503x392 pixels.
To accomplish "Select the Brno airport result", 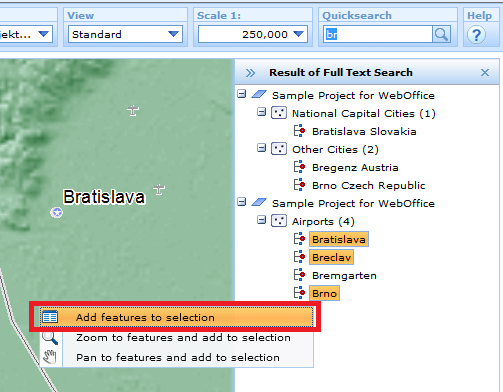I will pos(324,293).
